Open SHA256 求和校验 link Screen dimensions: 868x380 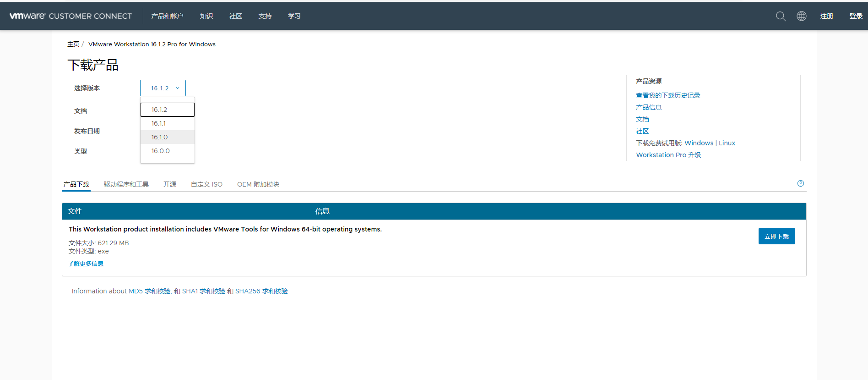coord(261,291)
